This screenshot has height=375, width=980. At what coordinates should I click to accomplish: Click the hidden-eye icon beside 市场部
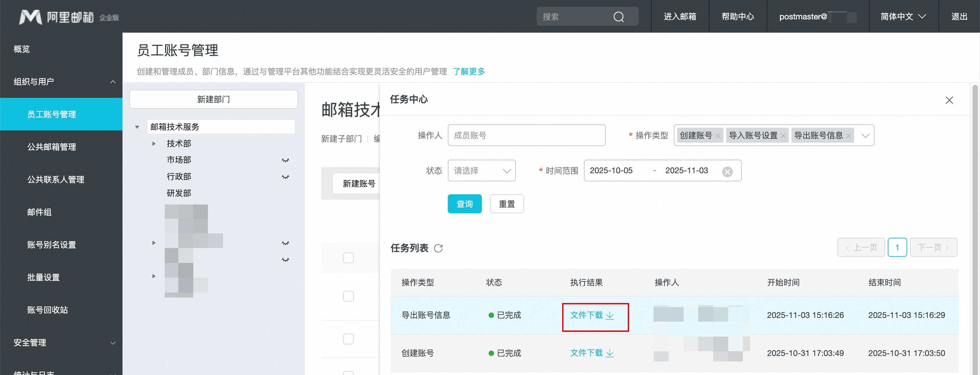pyautogui.click(x=285, y=160)
